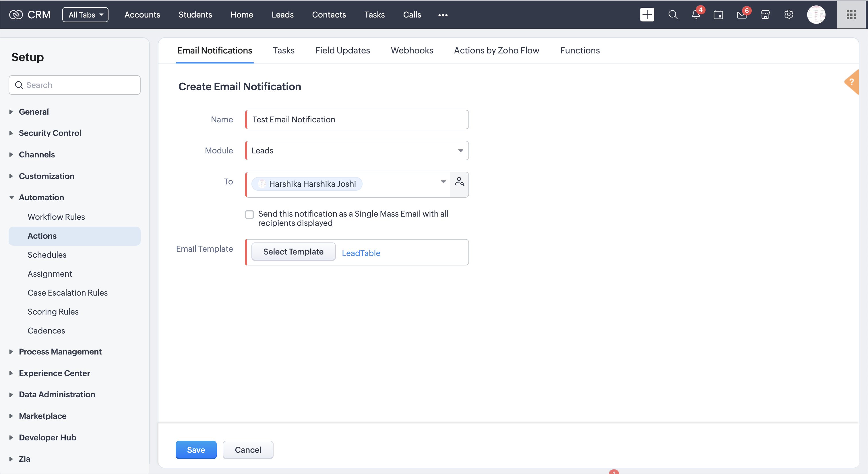Open the calendar icon in top bar
The width and height of the screenshot is (868, 474).
[718, 14]
